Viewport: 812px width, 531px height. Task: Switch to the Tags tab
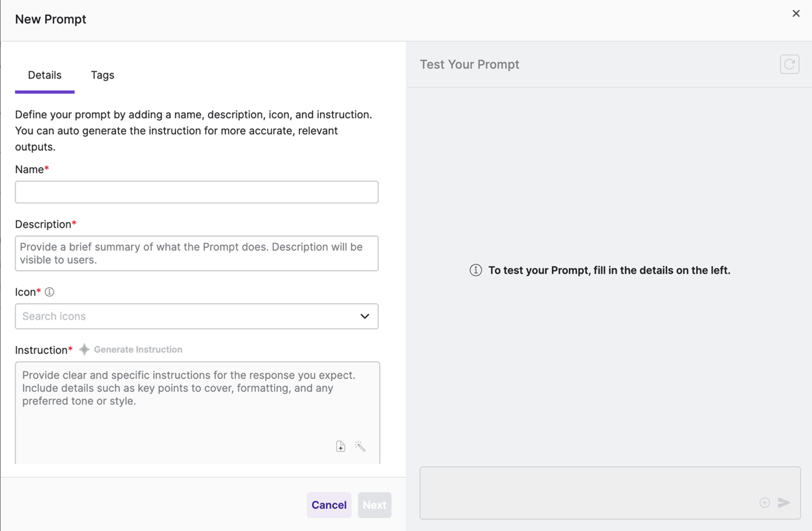point(102,75)
